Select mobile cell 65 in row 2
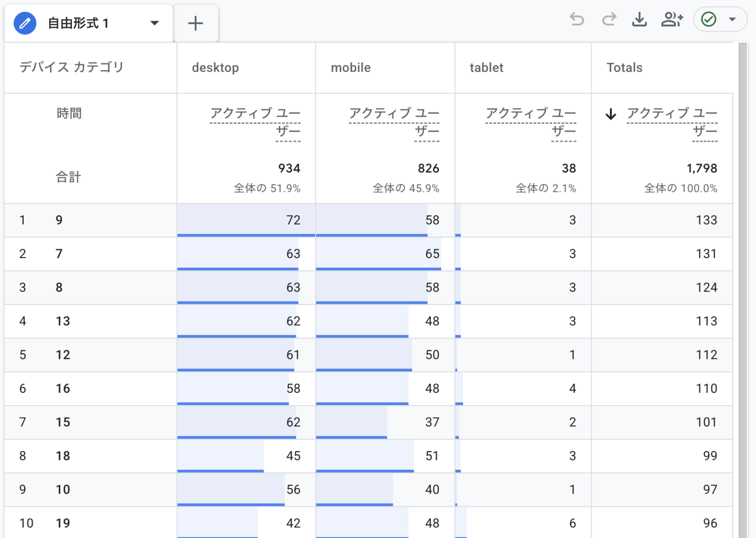The height and width of the screenshot is (538, 756). click(385, 254)
